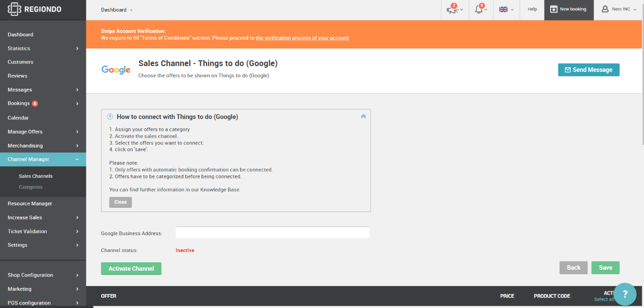Viewport: 644px width, 308px height.
Task: Click the Back button
Action: coord(573,267)
